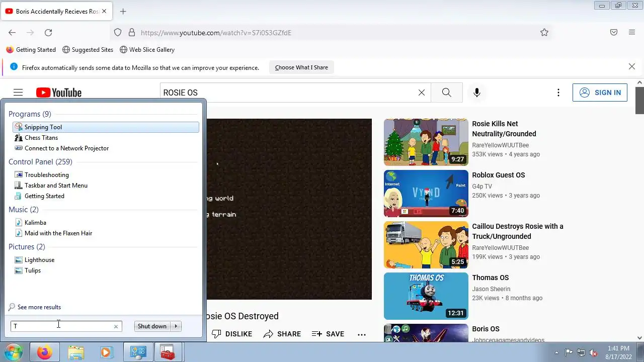
Task: Open YouTube settings three-dot menu
Action: (x=558, y=93)
